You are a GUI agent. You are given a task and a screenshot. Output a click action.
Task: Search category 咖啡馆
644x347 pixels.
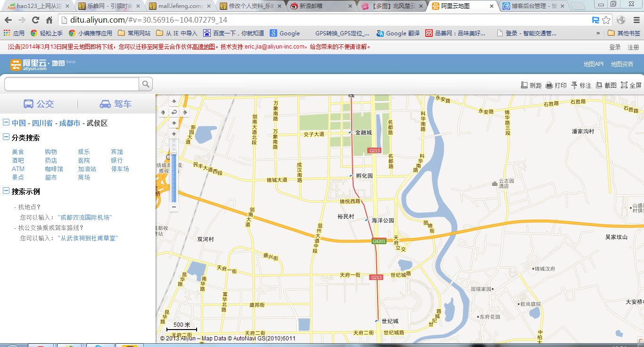[54, 169]
